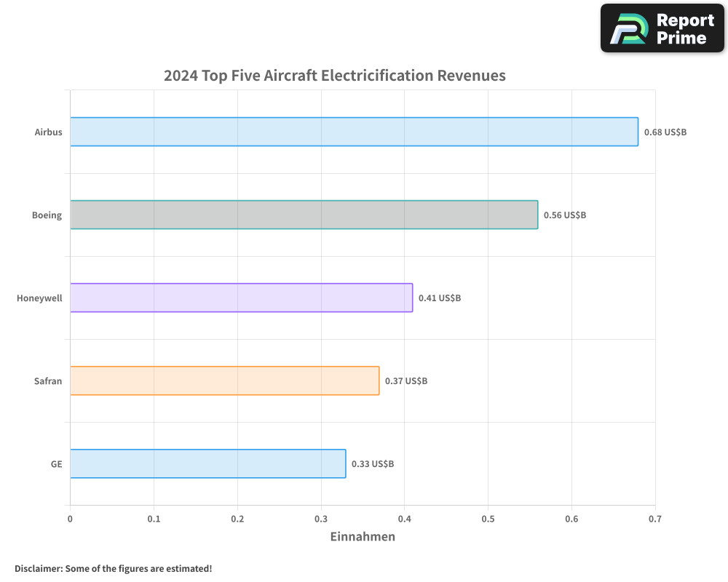Image resolution: width=728 pixels, height=582 pixels.
Task: Select the Boeing axis label
Action: click(47, 215)
